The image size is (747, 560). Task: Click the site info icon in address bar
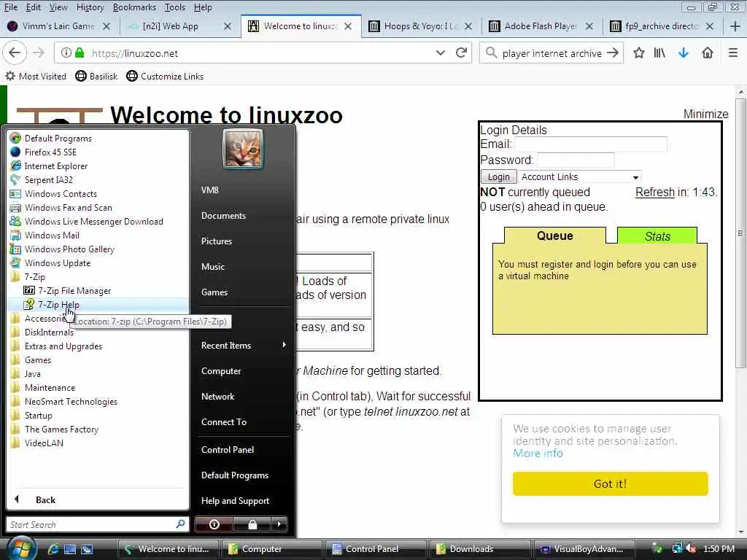tap(66, 52)
